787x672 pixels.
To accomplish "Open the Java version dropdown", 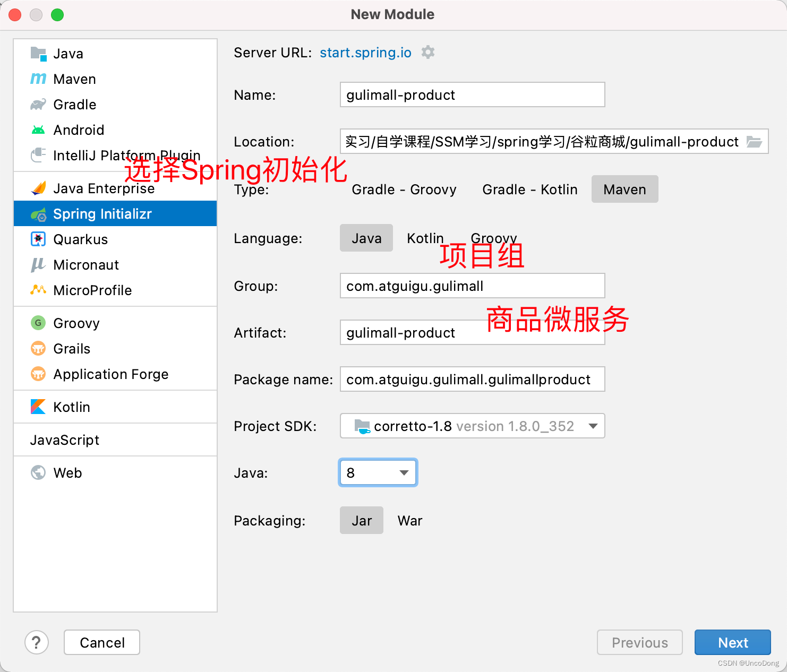I will (378, 473).
